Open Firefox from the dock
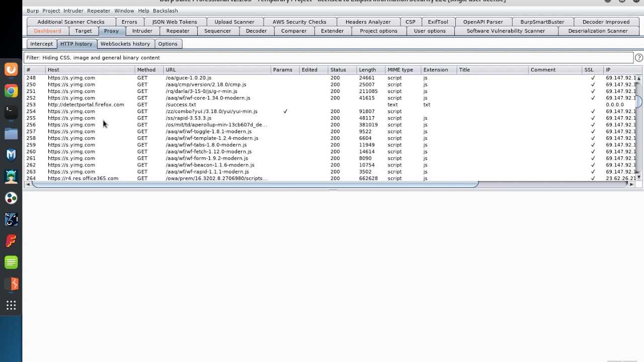 coord(11,69)
